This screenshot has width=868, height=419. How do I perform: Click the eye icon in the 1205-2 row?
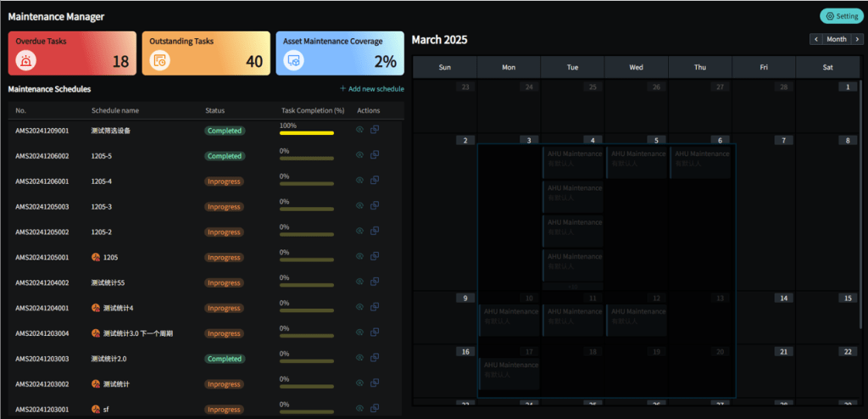[x=359, y=232]
